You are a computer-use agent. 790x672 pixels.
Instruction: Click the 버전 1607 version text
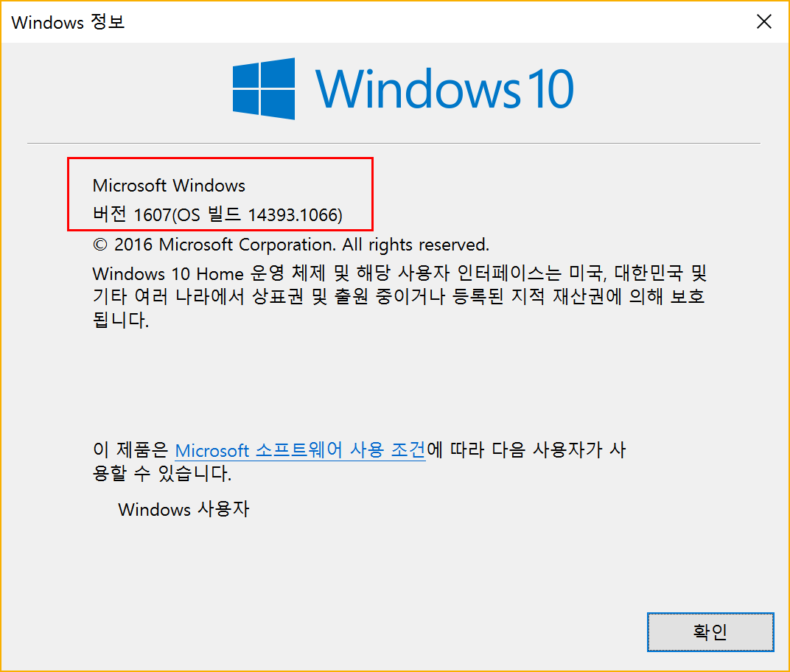coord(132,214)
